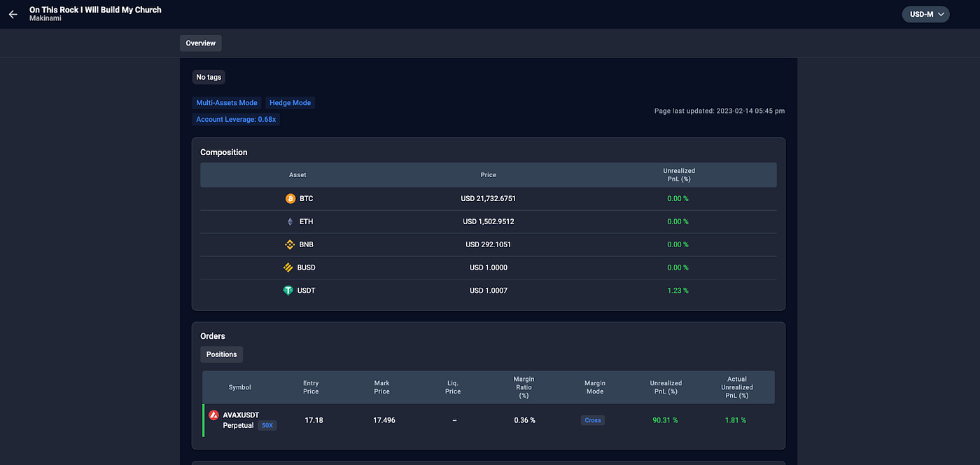
Task: Click the USDT price USD 1.0007
Action: coord(489,291)
